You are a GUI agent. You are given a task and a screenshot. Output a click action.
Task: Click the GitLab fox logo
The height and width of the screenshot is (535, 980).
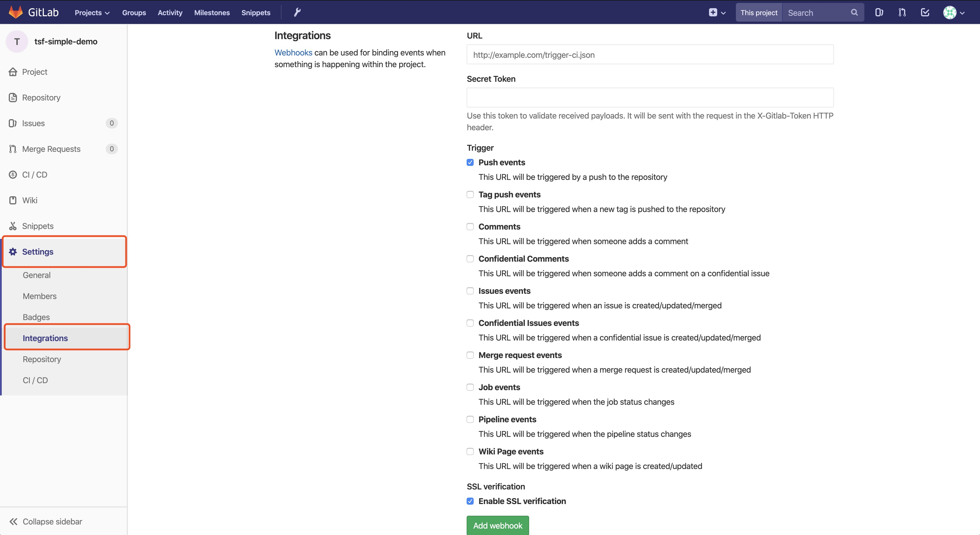15,12
